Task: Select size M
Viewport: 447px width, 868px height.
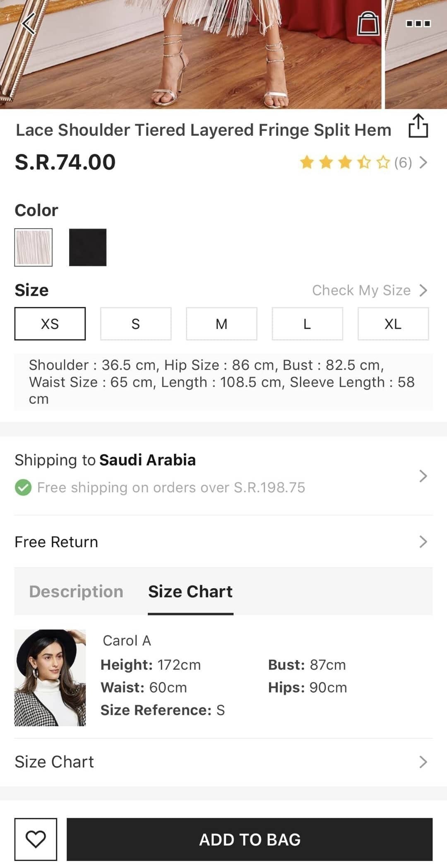Action: pyautogui.click(x=221, y=324)
